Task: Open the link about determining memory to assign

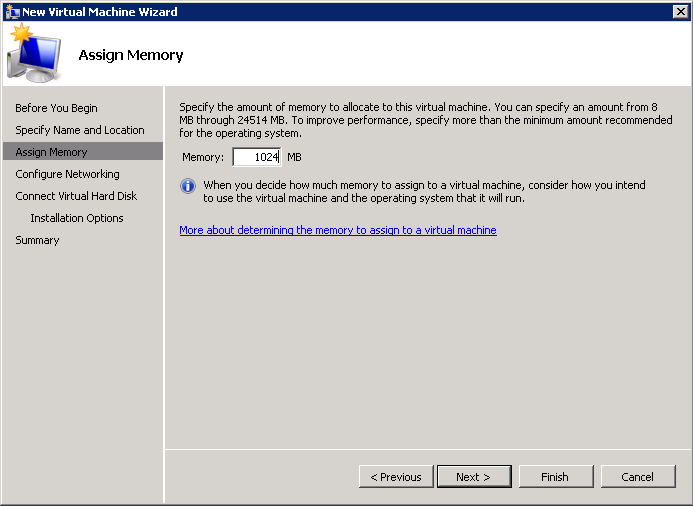Action: click(x=337, y=230)
